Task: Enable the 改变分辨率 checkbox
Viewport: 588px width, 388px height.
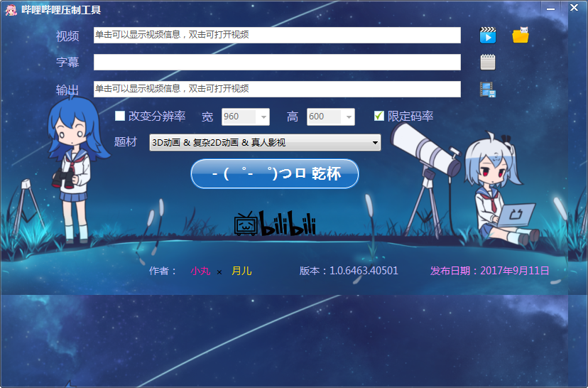Action: coord(120,116)
